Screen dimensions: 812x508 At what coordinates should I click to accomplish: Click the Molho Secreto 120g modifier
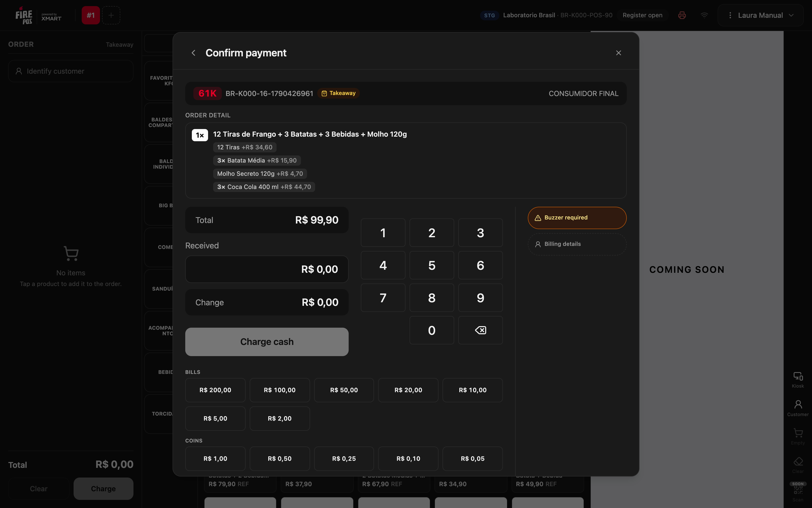[260, 174]
